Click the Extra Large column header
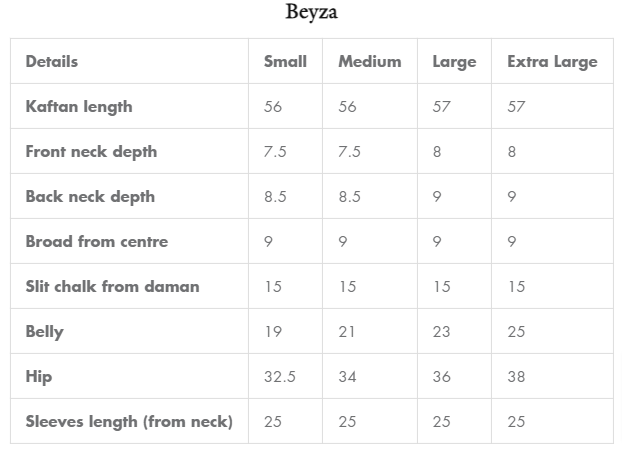 click(x=552, y=61)
